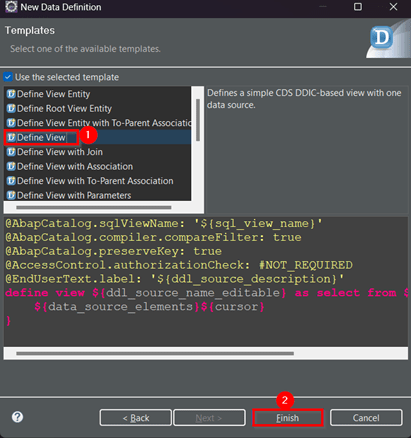Image resolution: width=411 pixels, height=438 pixels.
Task: Click the Cancel button
Action: [366, 418]
